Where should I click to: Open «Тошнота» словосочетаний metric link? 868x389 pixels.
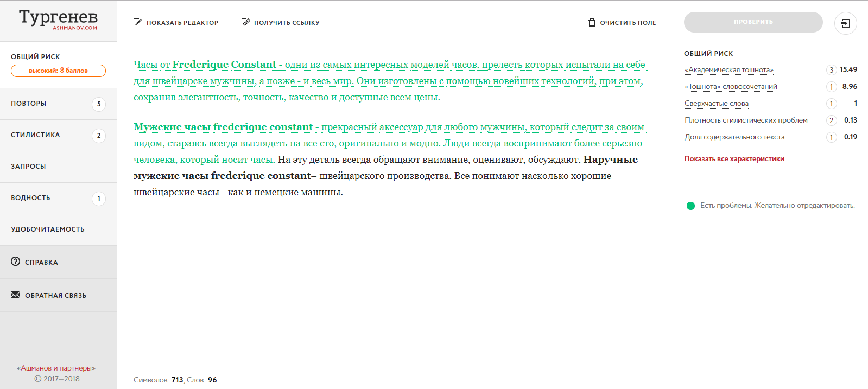coord(731,87)
